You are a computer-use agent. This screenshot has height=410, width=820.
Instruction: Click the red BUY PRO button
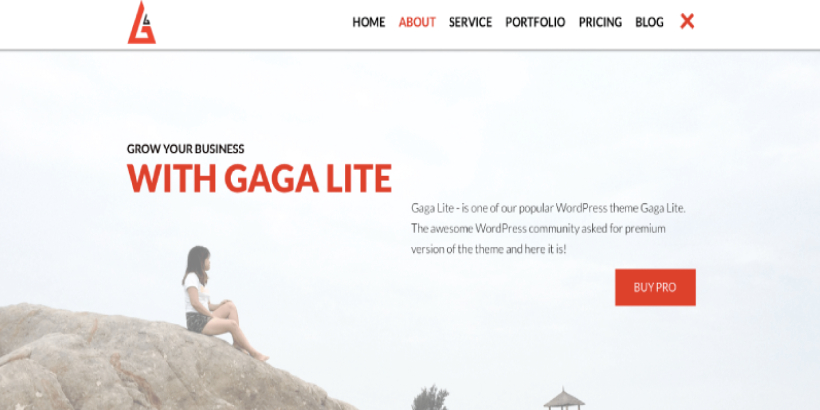[655, 287]
